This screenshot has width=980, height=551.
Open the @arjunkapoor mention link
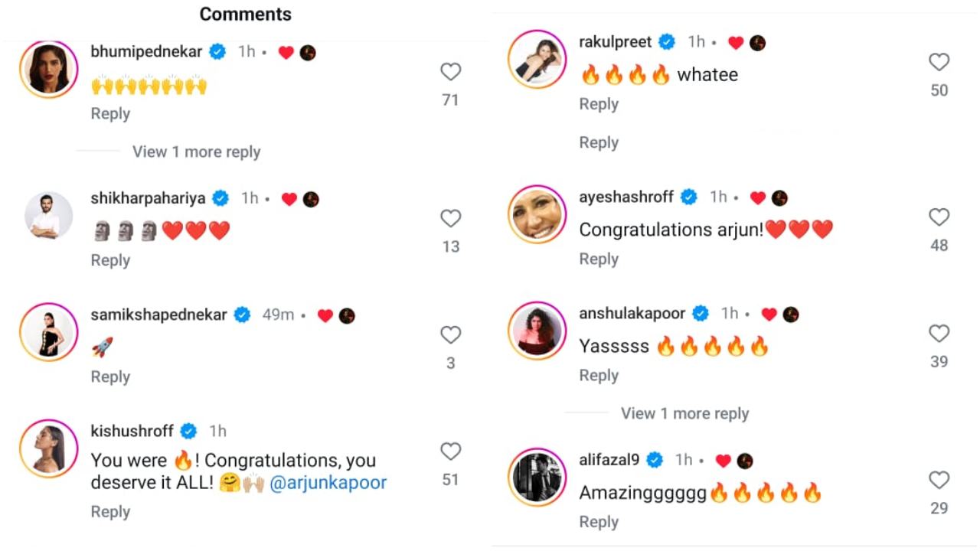tap(328, 483)
